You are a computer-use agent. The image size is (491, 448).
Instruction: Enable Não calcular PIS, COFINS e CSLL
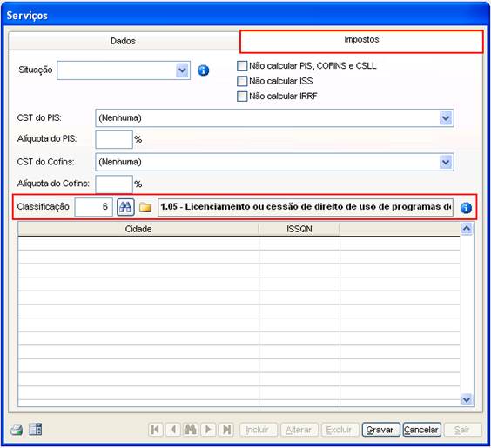coord(242,66)
